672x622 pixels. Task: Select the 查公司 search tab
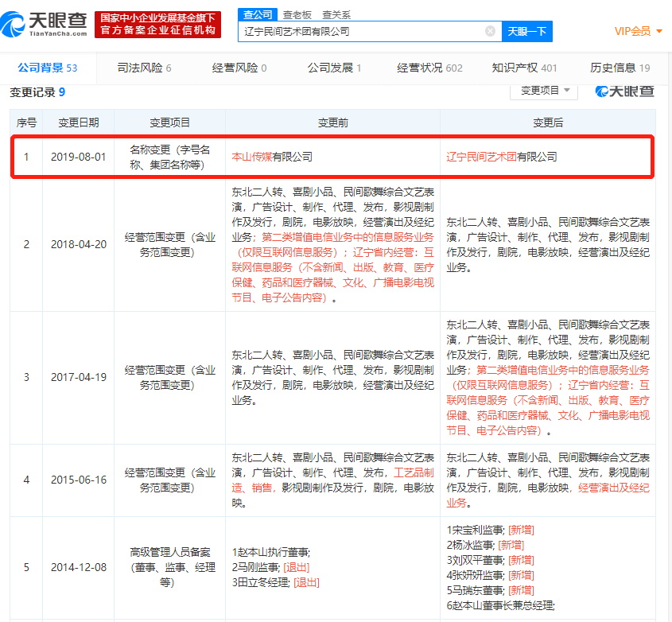click(258, 14)
